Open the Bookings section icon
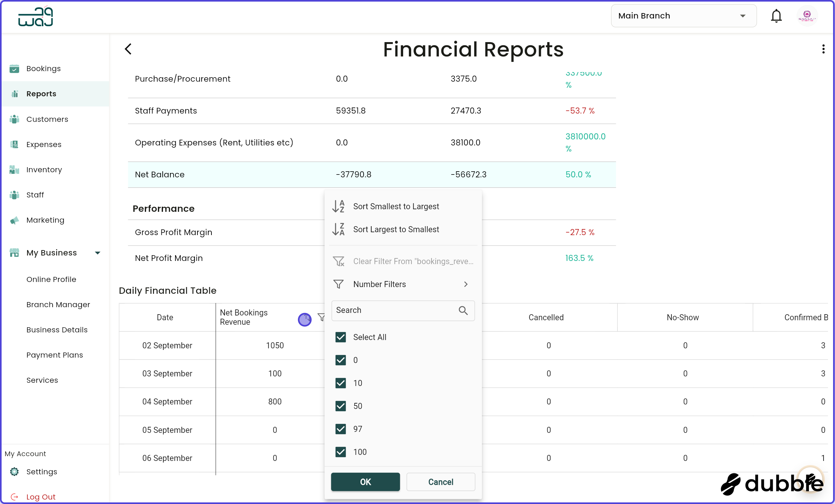Image resolution: width=835 pixels, height=504 pixels. [14, 69]
